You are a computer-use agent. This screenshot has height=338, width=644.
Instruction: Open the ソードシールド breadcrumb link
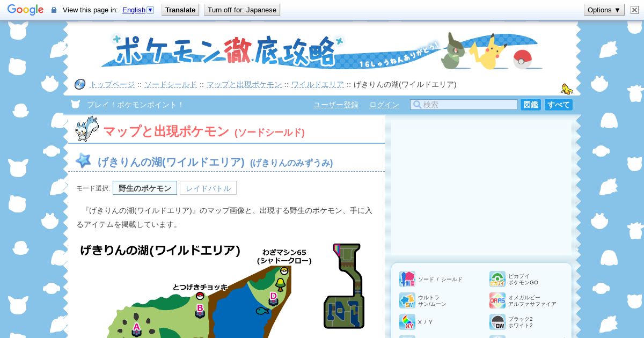171,84
